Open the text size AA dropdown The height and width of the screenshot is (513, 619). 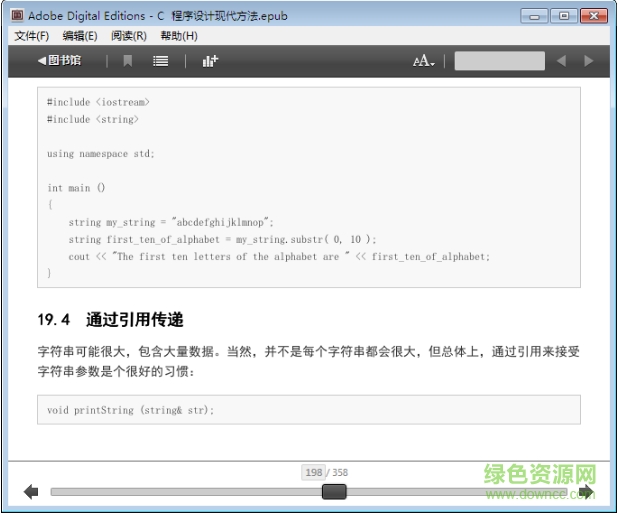(424, 61)
